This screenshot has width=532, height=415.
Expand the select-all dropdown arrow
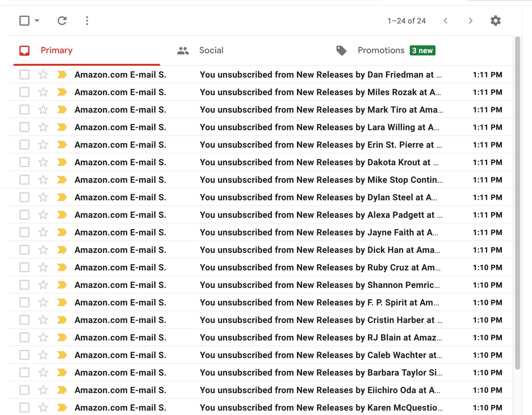click(37, 21)
